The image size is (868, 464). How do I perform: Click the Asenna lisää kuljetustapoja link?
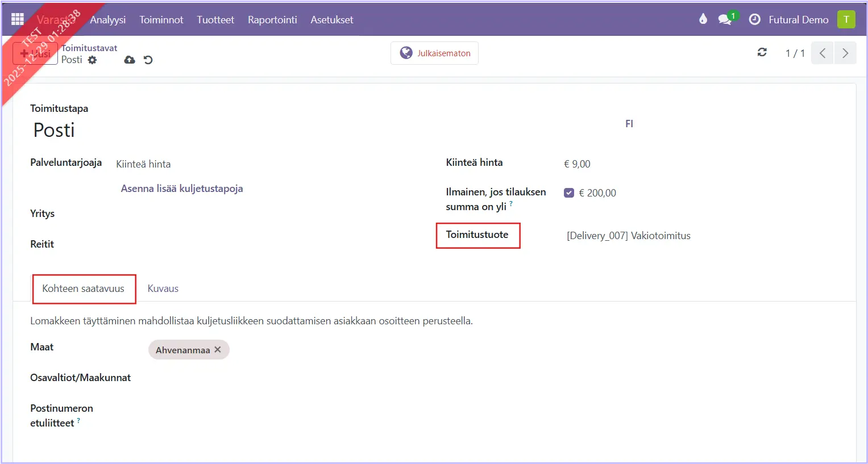[182, 189]
